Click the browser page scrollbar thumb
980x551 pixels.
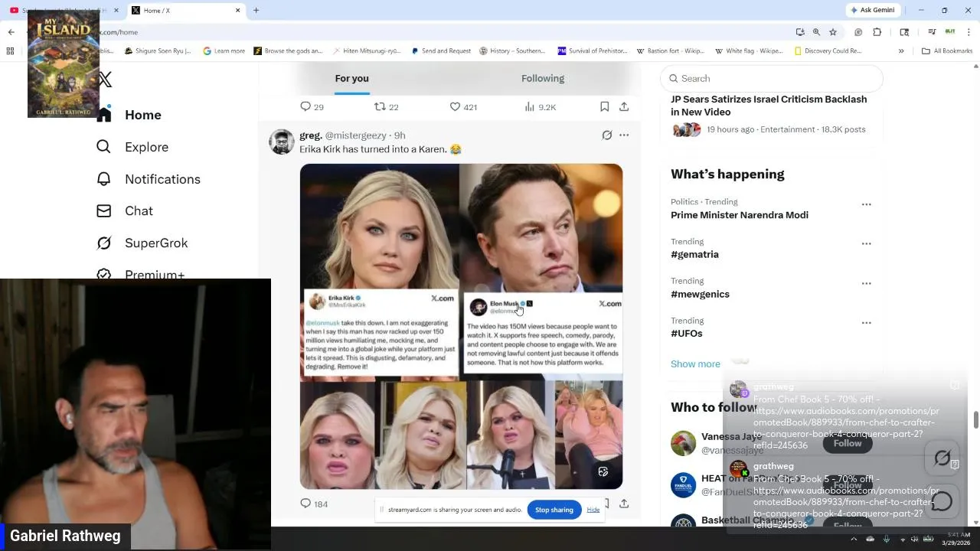click(x=975, y=421)
